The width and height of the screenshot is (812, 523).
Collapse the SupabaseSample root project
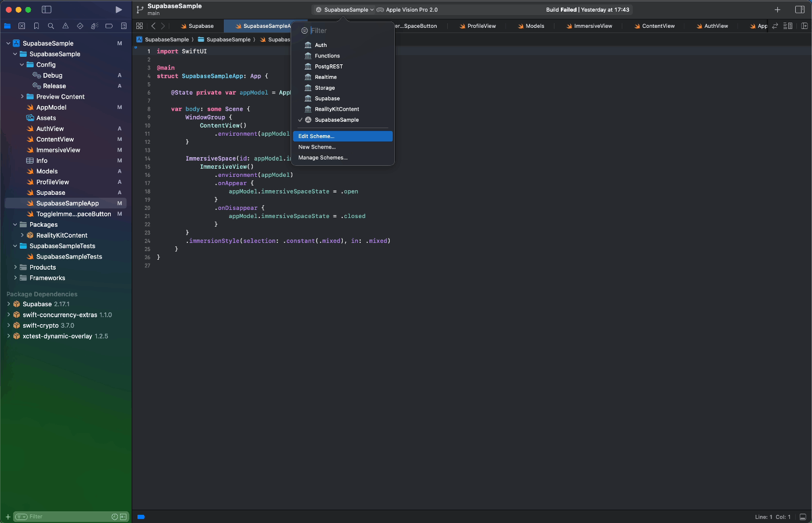pyautogui.click(x=8, y=43)
